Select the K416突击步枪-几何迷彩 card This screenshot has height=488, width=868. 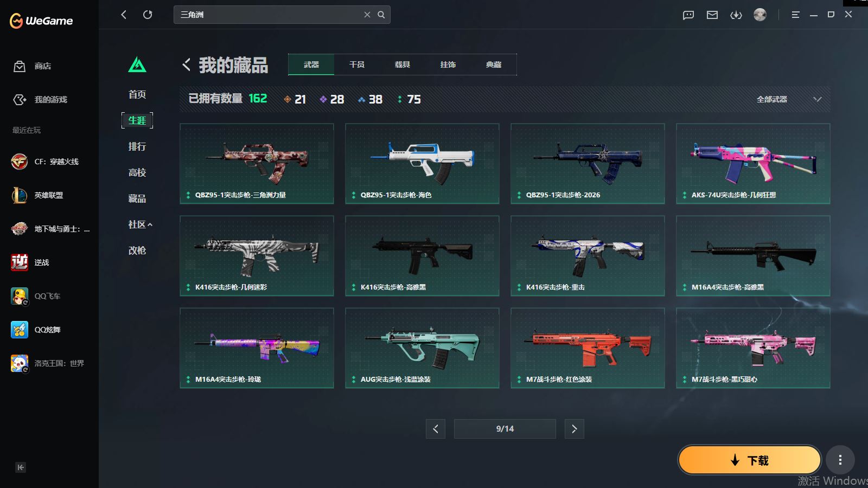click(257, 256)
